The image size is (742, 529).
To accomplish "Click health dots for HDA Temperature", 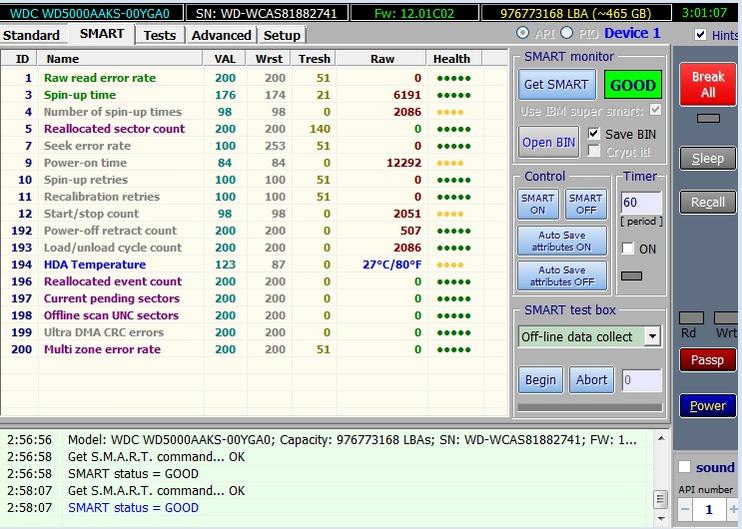I will coord(450,265).
